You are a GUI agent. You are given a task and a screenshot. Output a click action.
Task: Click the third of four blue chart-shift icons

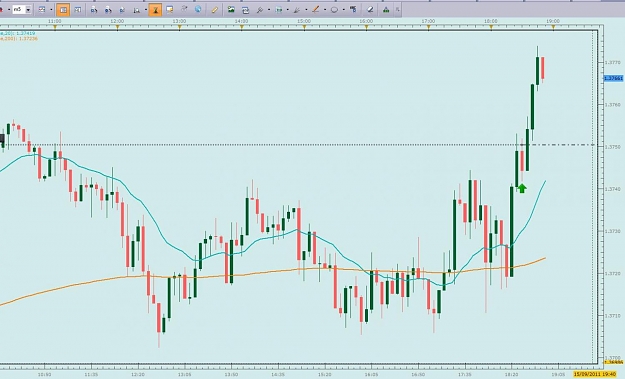point(122,10)
